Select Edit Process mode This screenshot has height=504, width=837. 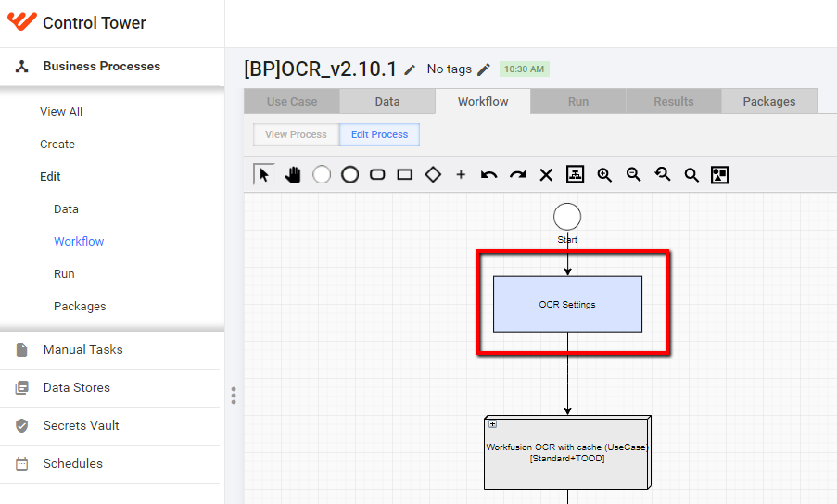379,134
